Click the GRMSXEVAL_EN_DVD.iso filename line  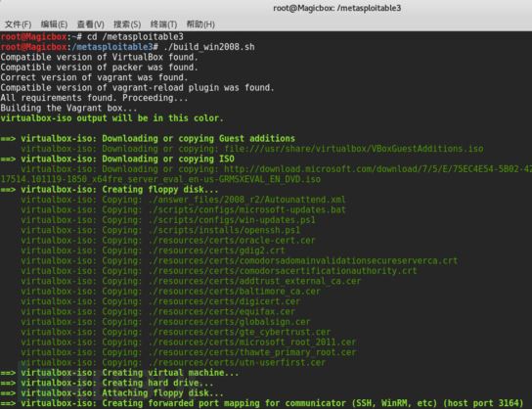tap(160, 179)
